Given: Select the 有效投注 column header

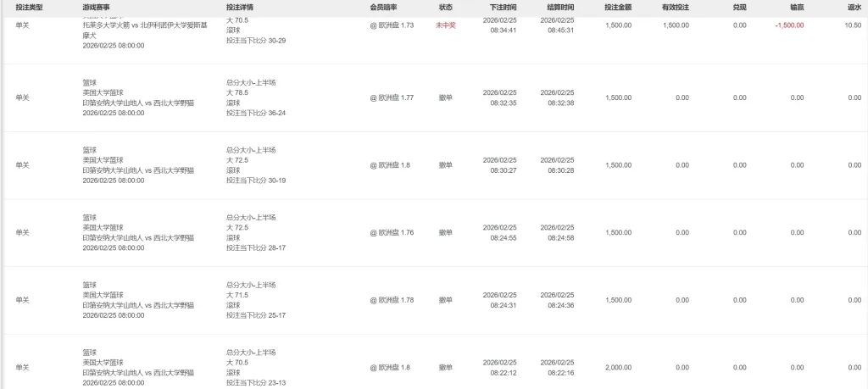Looking at the screenshot, I should pyautogui.click(x=676, y=6).
